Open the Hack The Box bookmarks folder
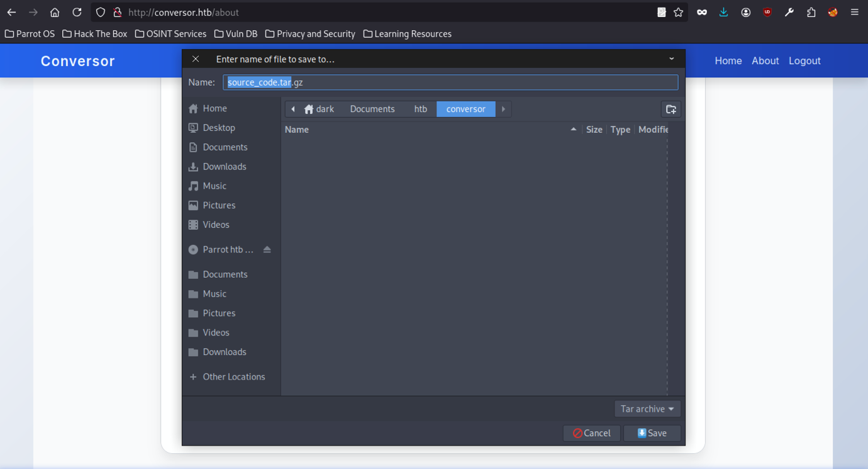Image resolution: width=868 pixels, height=469 pixels. tap(94, 33)
